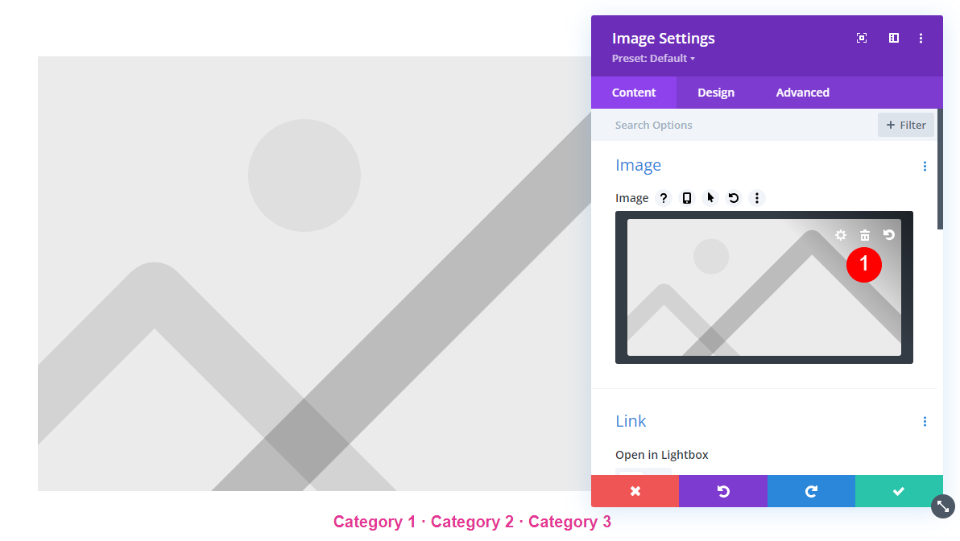Open Image field more options

click(x=757, y=198)
